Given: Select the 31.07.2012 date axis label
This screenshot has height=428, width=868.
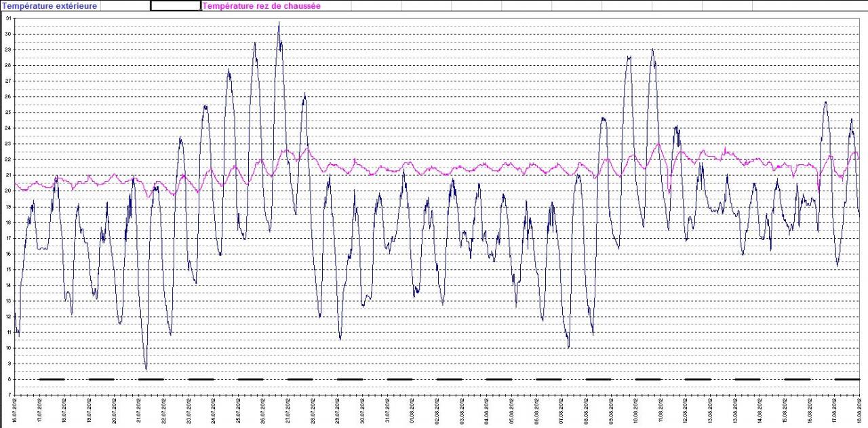Looking at the screenshot, I should [387, 412].
